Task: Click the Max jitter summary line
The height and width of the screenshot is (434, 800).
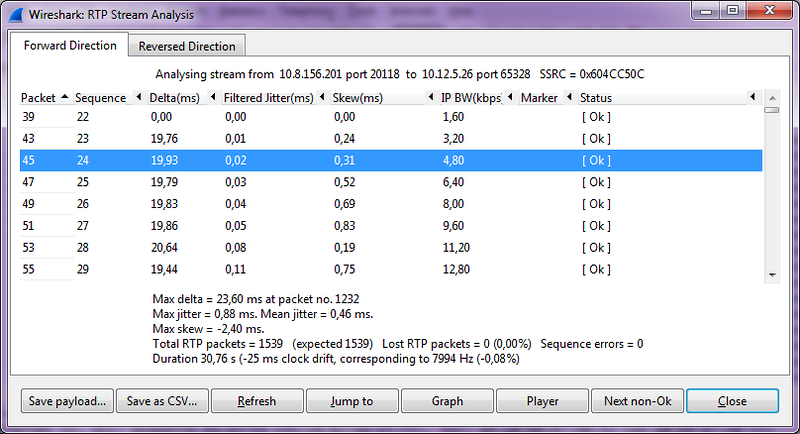Action: tap(263, 314)
